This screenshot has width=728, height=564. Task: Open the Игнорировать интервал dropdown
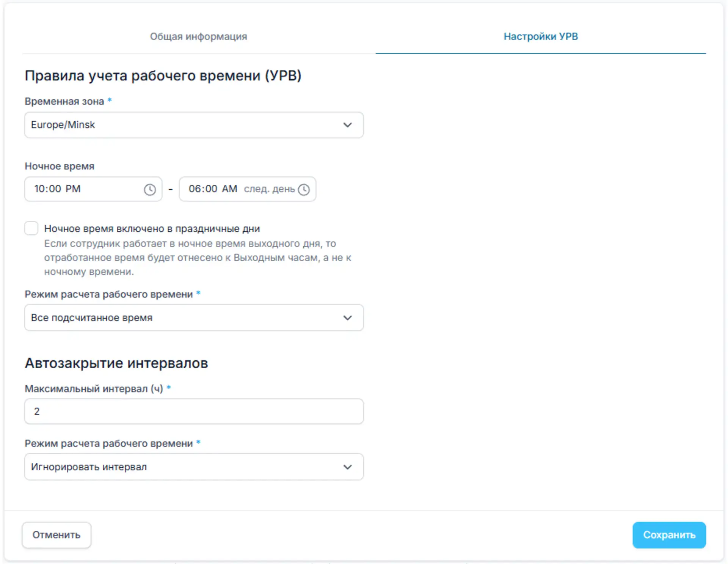pyautogui.click(x=194, y=467)
